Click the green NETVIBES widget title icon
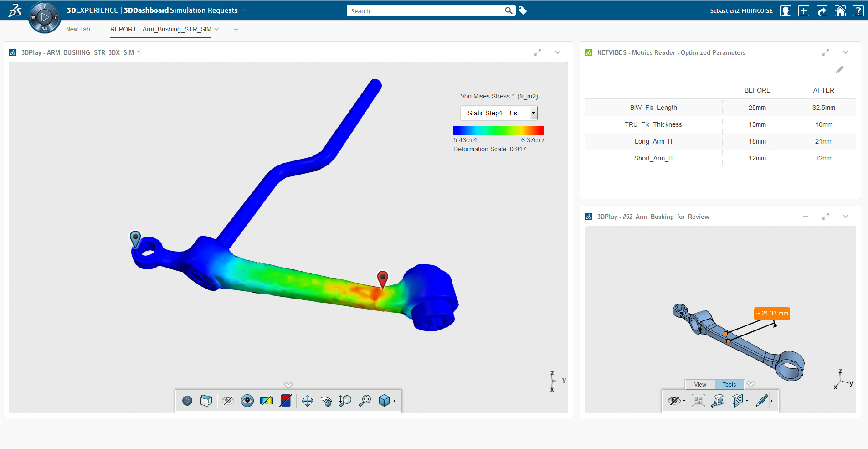 pos(589,52)
